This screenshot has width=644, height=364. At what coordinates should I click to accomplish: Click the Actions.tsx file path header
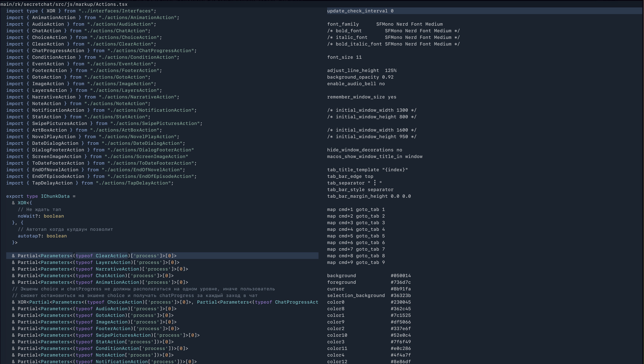(63, 4)
